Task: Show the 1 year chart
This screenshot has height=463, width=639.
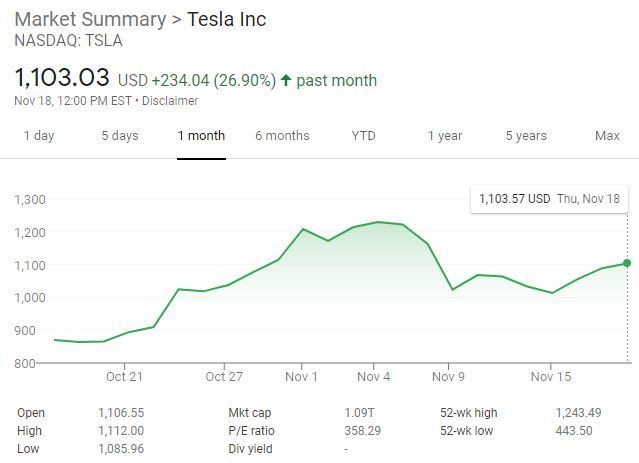Action: point(445,136)
